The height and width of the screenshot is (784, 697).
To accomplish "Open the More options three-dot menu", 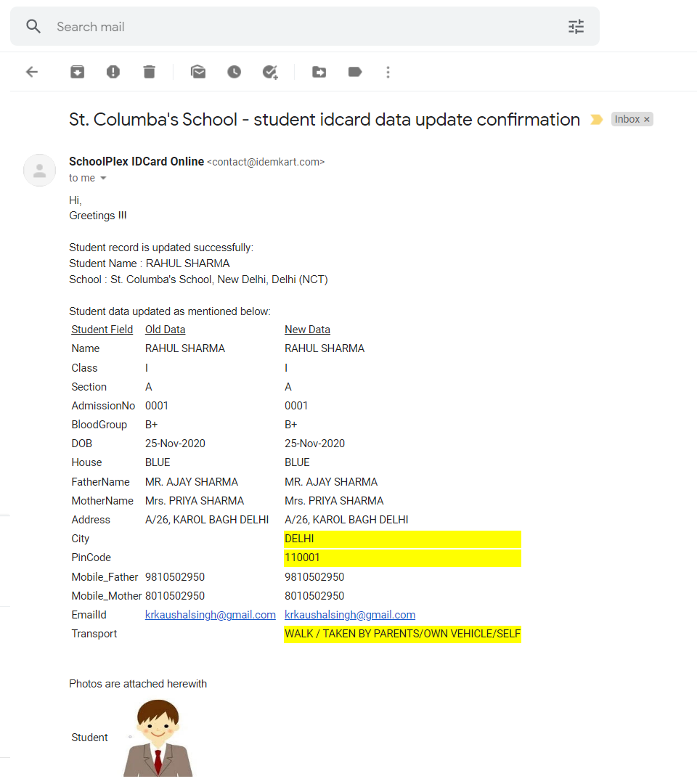I will [388, 72].
